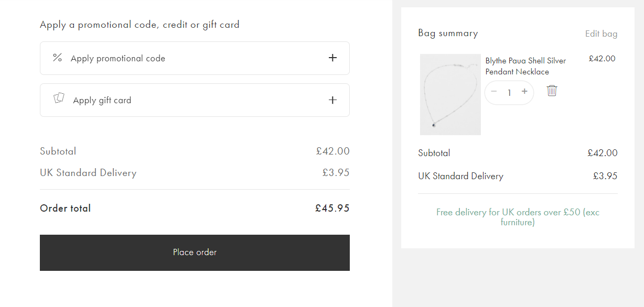Expand the Apply promotional code section
Screen dimensions: 644x307
pyautogui.click(x=195, y=58)
